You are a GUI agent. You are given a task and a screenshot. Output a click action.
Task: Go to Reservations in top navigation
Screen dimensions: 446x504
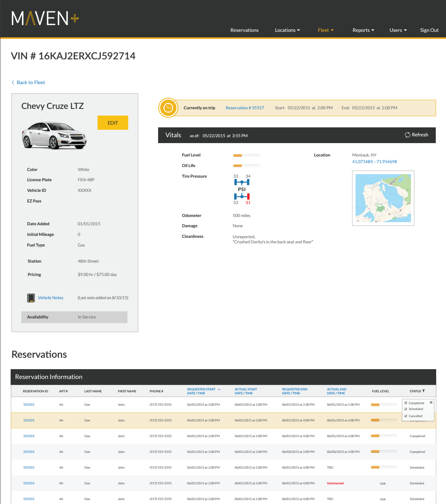[244, 30]
